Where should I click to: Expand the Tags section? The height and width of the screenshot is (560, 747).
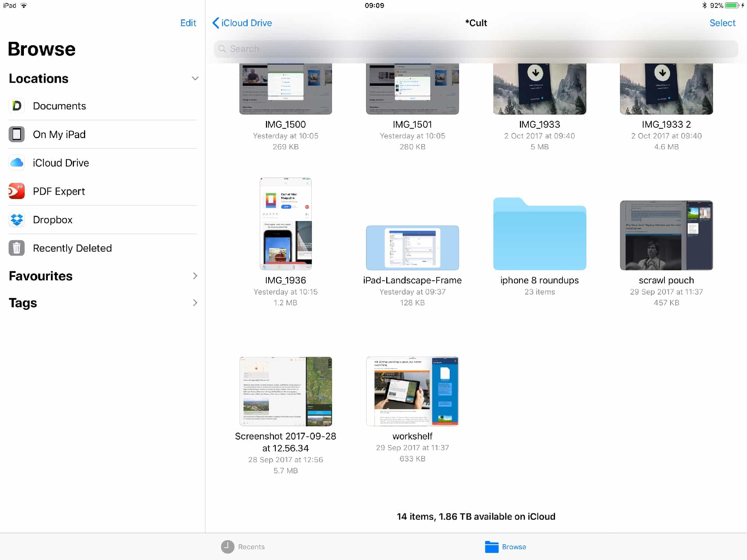[x=195, y=303]
